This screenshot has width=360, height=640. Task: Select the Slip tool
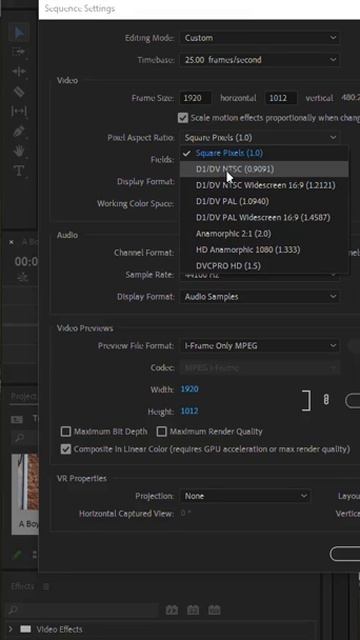coord(19,111)
